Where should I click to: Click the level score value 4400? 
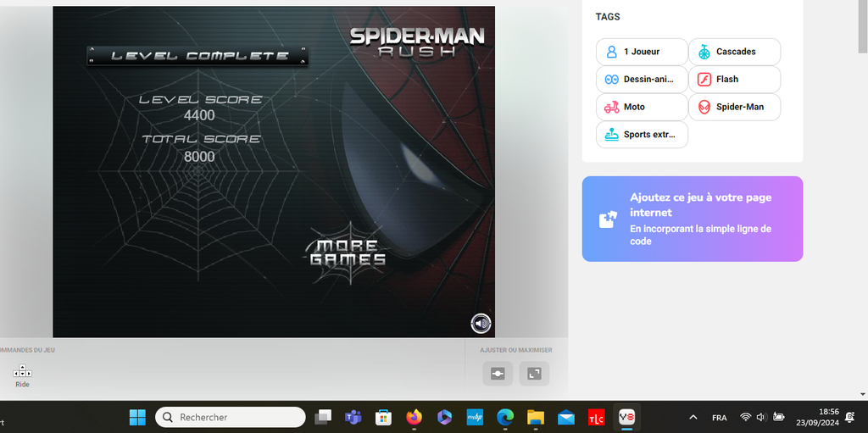[199, 116]
